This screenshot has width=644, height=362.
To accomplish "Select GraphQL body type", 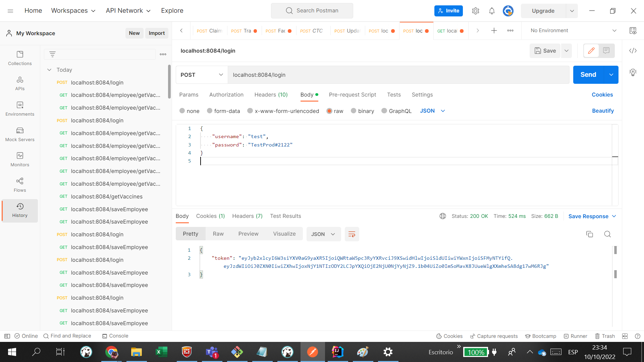I will pyautogui.click(x=396, y=111).
